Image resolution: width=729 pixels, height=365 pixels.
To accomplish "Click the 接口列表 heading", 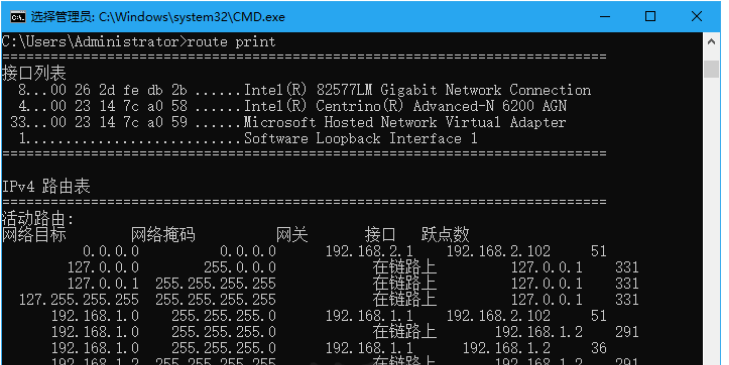I will tap(34, 73).
